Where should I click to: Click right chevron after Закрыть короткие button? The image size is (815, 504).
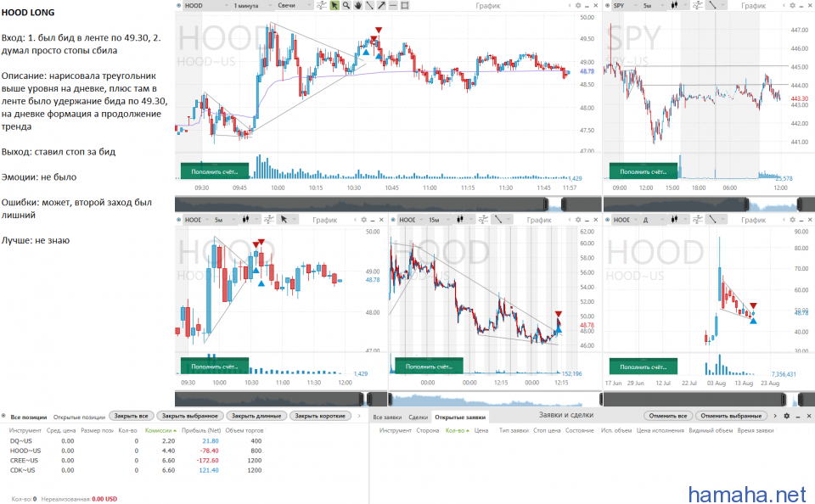(358, 416)
